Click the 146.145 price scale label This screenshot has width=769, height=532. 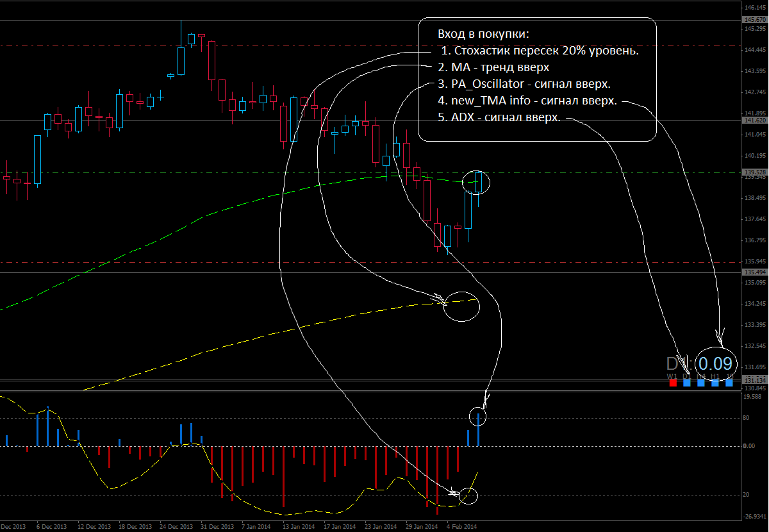tap(755, 8)
